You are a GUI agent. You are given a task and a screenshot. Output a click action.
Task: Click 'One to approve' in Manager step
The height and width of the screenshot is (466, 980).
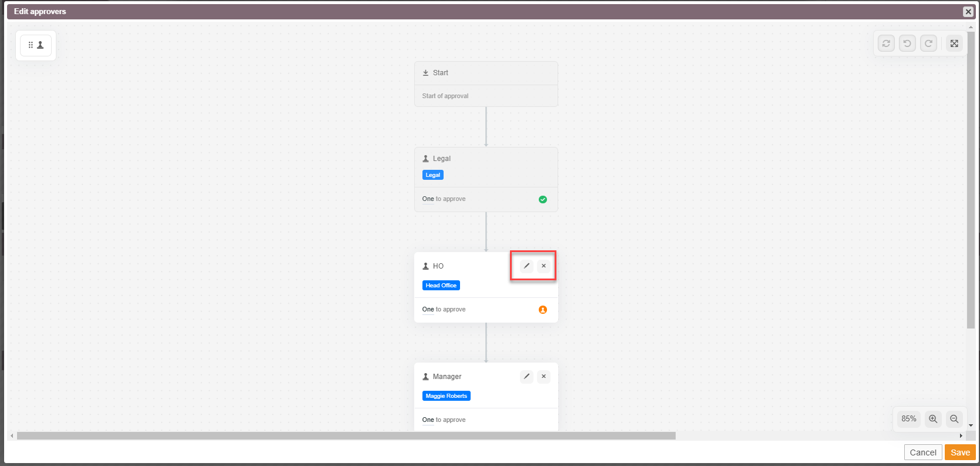coord(444,420)
